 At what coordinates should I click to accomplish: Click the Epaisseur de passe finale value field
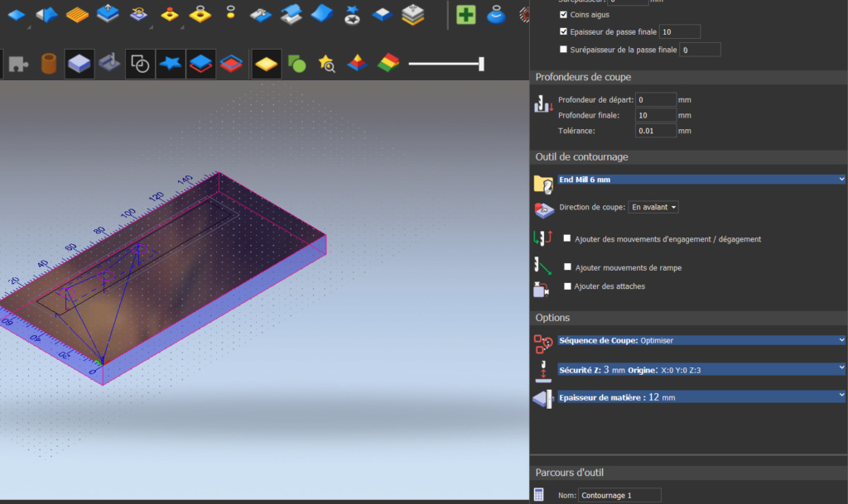680,32
